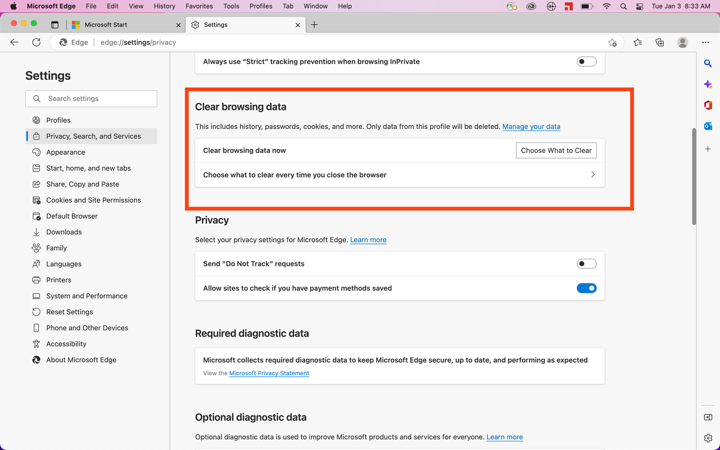720x450 pixels.
Task: Open Appearance settings section
Action: tap(91, 152)
